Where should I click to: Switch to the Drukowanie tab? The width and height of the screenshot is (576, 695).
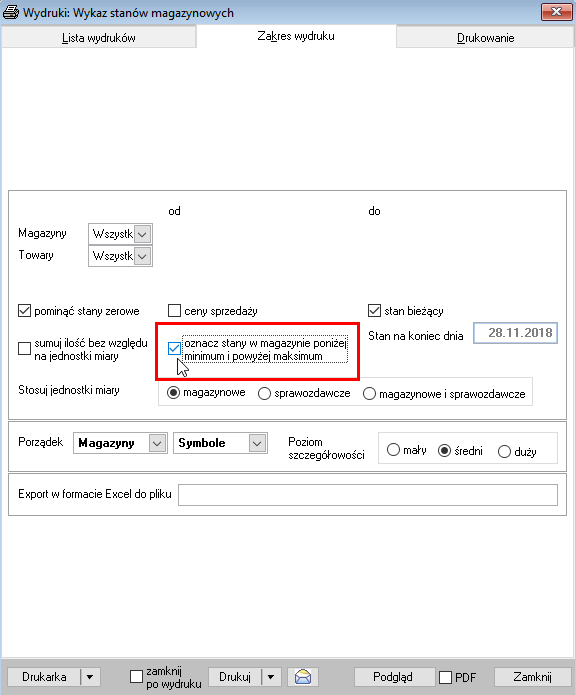point(485,38)
